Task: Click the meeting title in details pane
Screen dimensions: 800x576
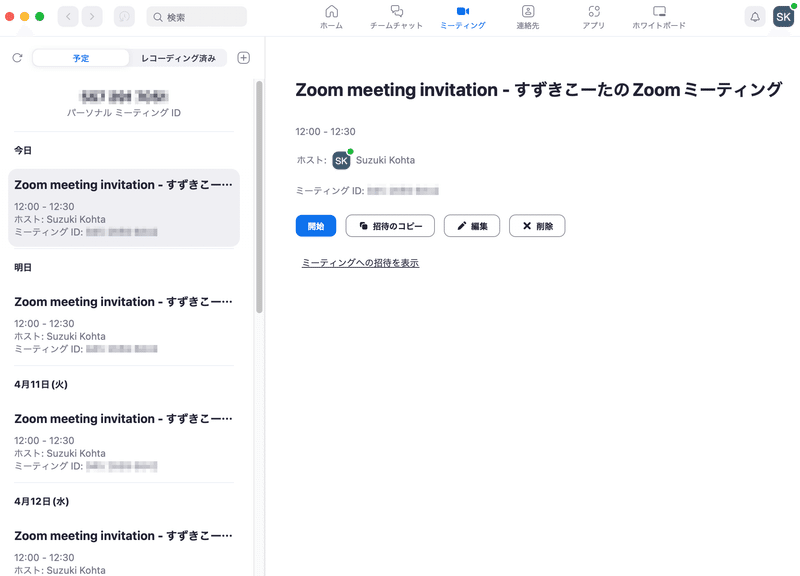Action: [538, 90]
